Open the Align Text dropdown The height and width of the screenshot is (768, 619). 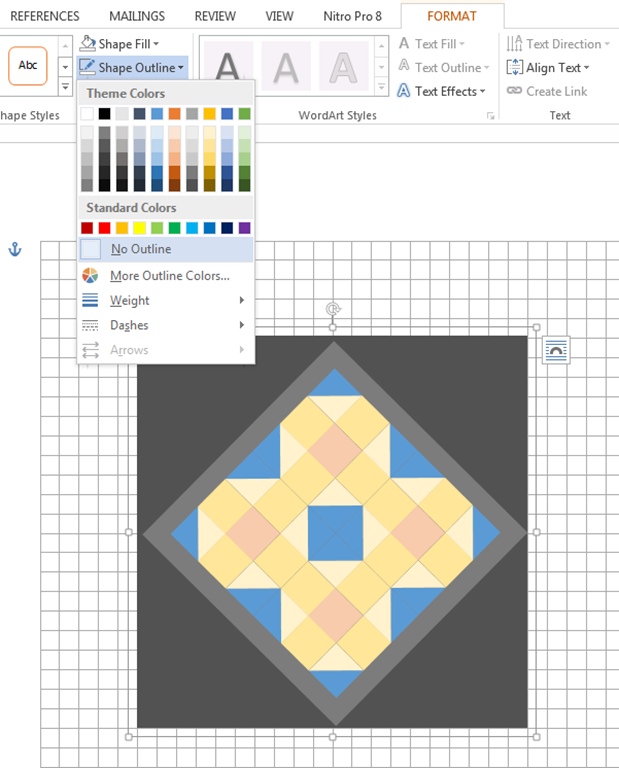click(548, 68)
